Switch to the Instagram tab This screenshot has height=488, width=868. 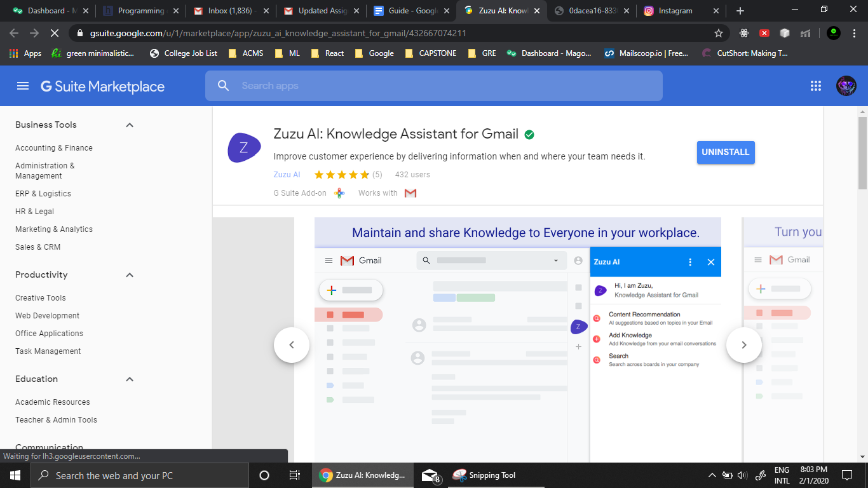click(x=682, y=11)
